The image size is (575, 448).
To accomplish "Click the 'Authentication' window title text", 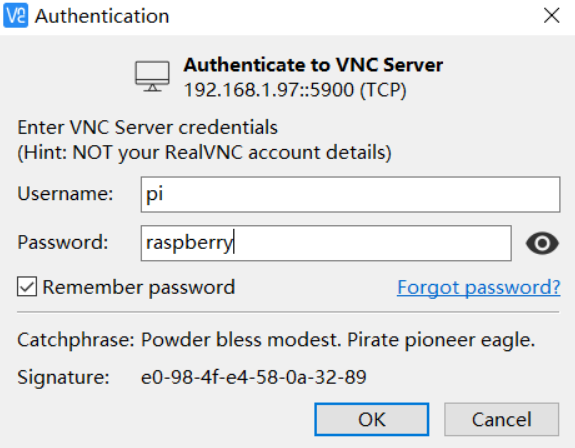I will (x=102, y=16).
